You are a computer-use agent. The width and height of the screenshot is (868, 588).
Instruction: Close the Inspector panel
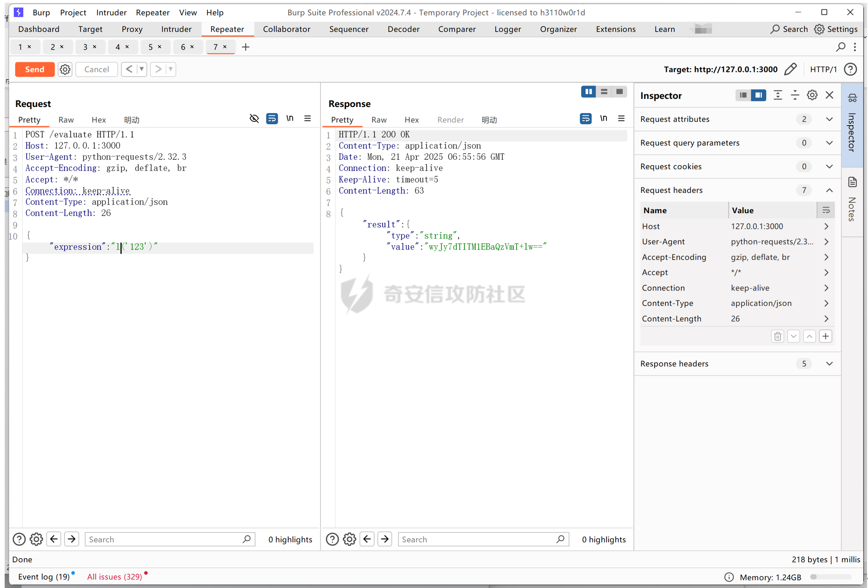click(x=830, y=95)
